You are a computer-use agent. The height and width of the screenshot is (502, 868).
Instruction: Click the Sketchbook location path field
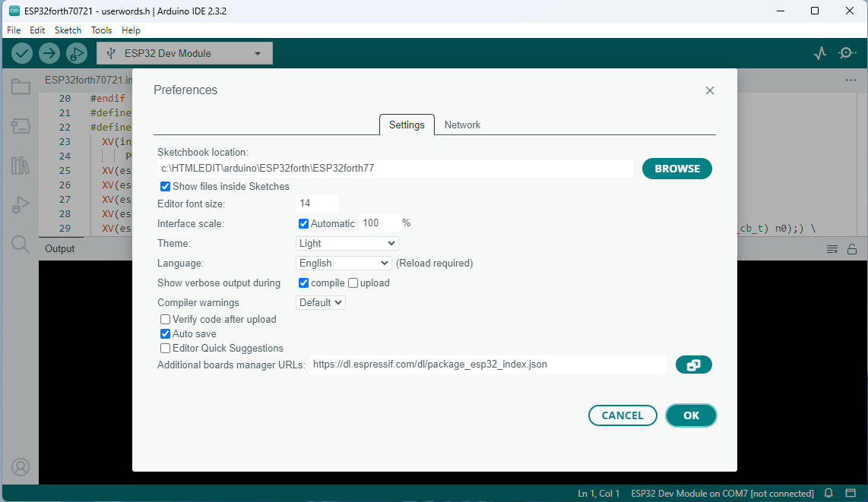pos(395,168)
